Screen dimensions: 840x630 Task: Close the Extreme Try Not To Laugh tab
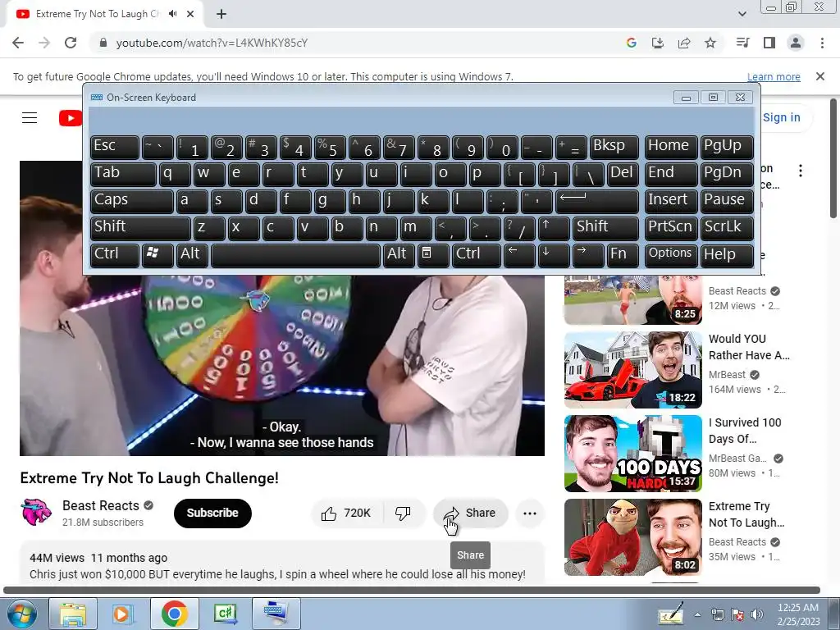[x=190, y=14]
